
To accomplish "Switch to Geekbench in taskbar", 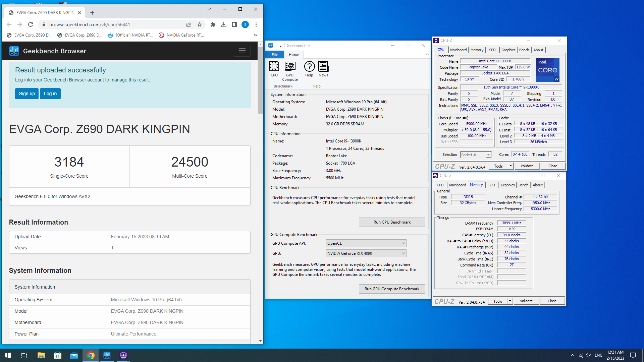I will point(107,355).
